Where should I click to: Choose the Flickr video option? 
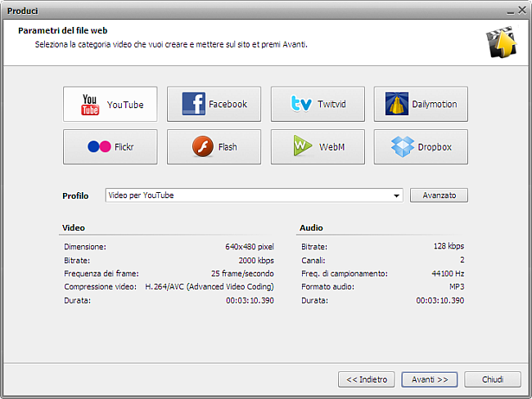pyautogui.click(x=110, y=147)
